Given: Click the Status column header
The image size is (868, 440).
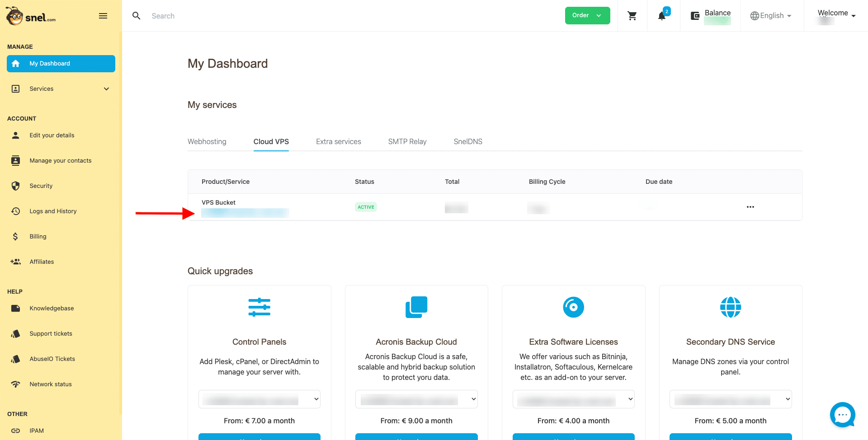Looking at the screenshot, I should click(364, 182).
